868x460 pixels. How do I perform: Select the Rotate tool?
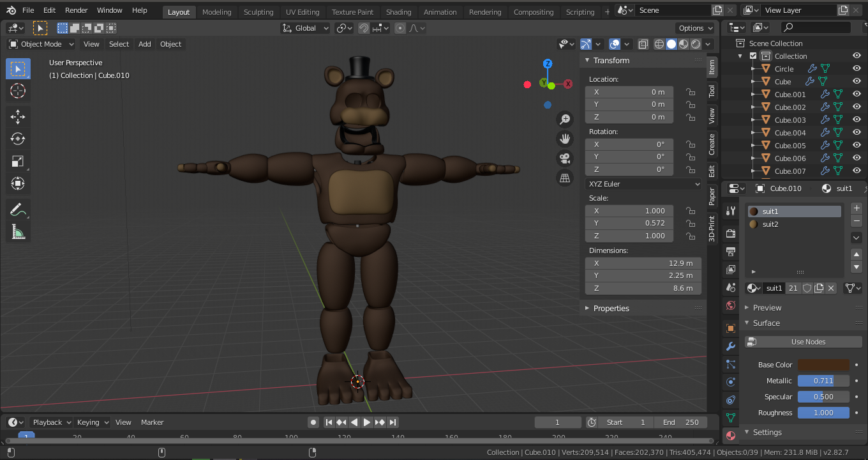[x=18, y=139]
